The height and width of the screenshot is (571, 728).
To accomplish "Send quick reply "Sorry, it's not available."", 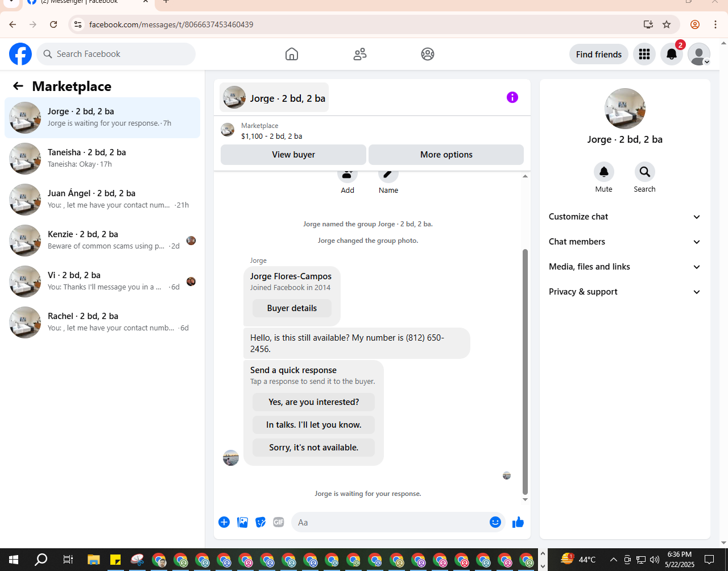I will coord(314,448).
